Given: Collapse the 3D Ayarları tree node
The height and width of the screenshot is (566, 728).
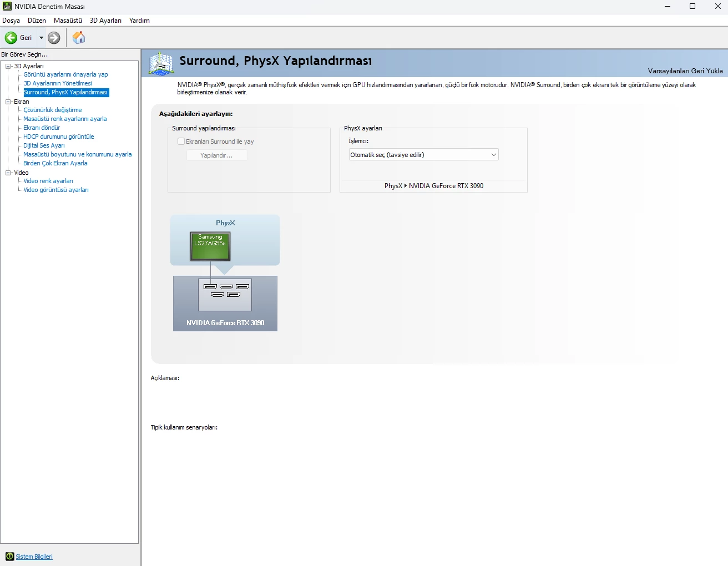Looking at the screenshot, I should [x=8, y=66].
